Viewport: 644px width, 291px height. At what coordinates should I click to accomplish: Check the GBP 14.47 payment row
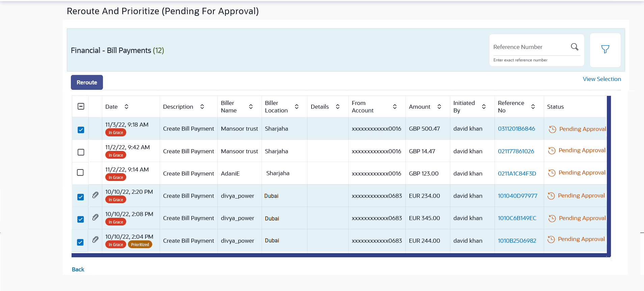tap(81, 152)
